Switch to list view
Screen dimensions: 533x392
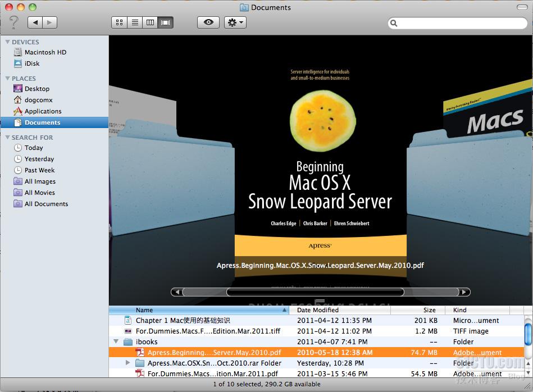tap(135, 23)
